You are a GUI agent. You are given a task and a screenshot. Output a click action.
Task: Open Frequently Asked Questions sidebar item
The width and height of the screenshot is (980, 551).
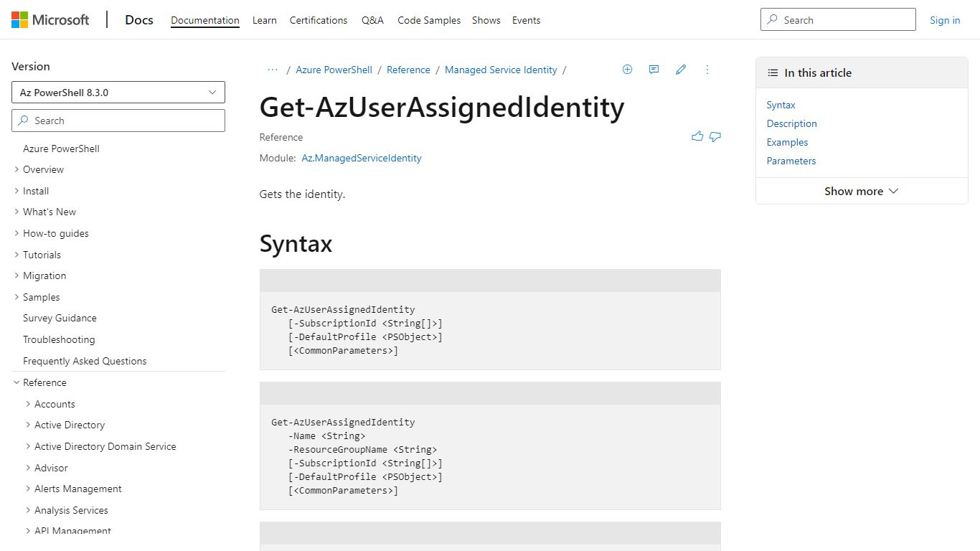(85, 361)
